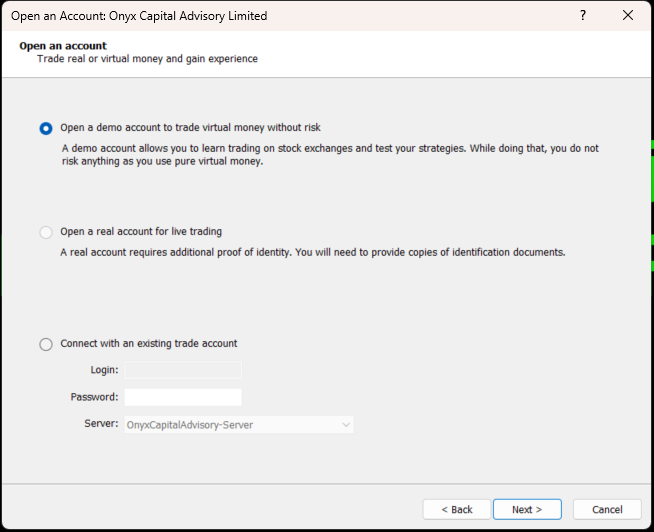The width and height of the screenshot is (654, 532).
Task: Click the 'Open a real account for live trading' label
Action: (141, 232)
